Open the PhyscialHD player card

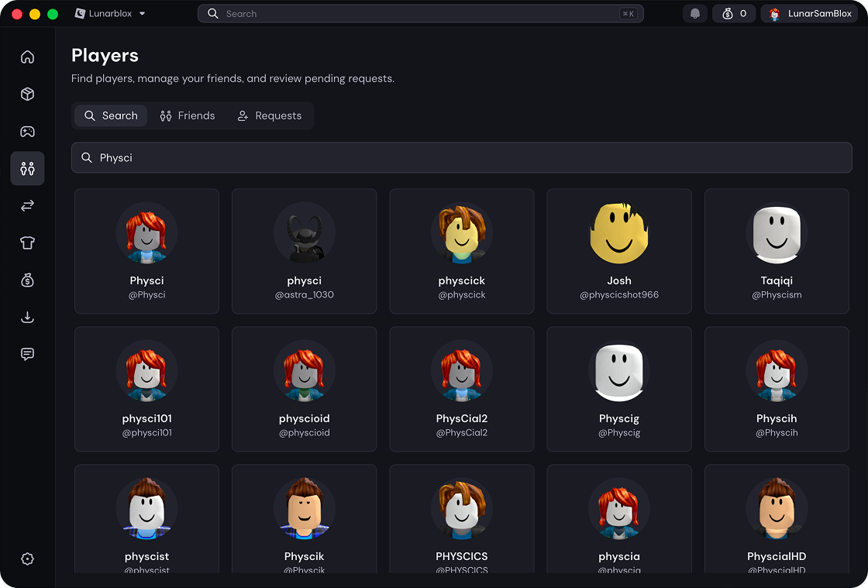[777, 519]
